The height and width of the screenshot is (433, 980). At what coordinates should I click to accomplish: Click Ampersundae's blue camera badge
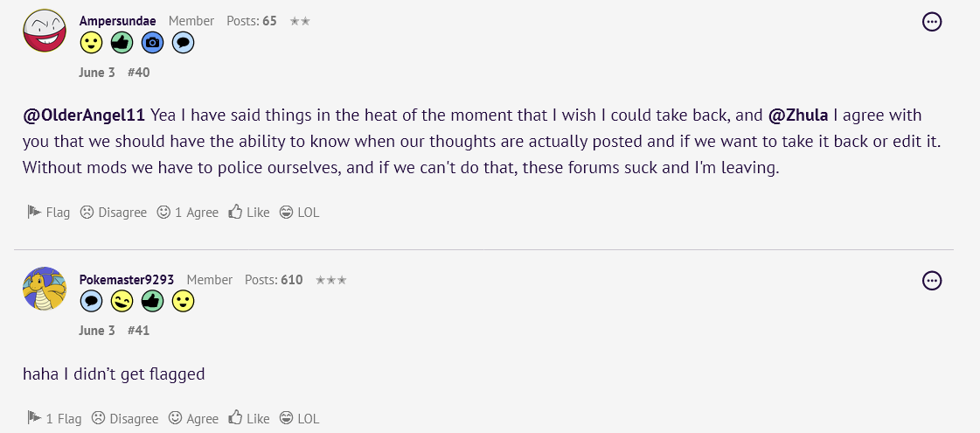(152, 42)
